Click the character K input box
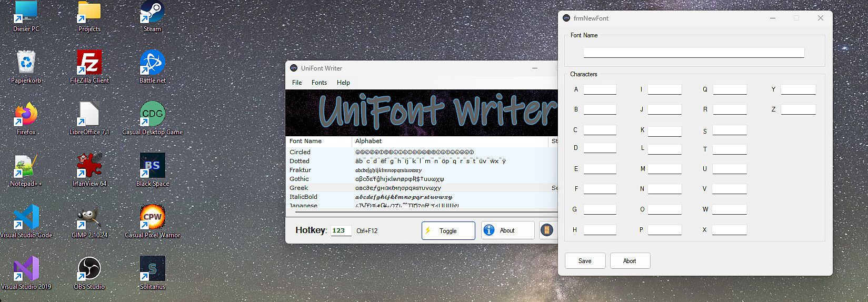Image resolution: width=868 pixels, height=302 pixels. click(664, 132)
